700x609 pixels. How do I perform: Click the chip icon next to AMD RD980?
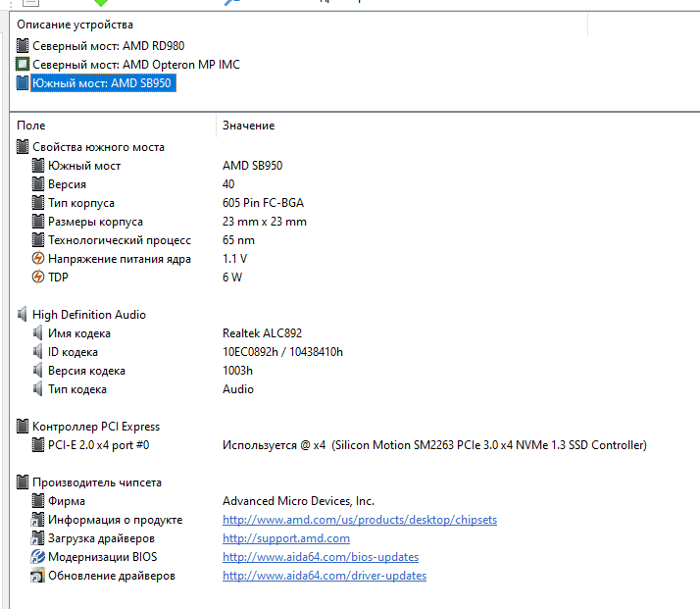(23, 46)
